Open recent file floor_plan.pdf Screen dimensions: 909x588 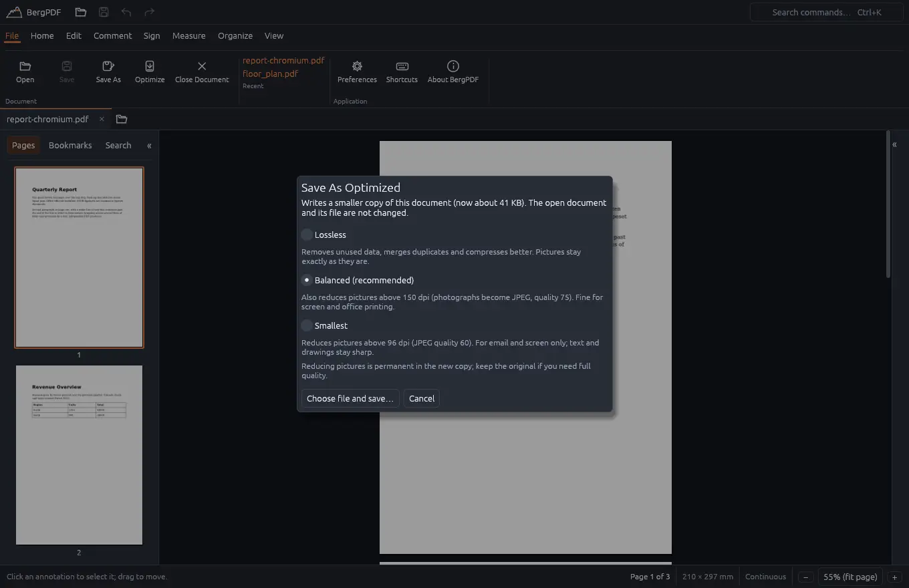coord(270,73)
